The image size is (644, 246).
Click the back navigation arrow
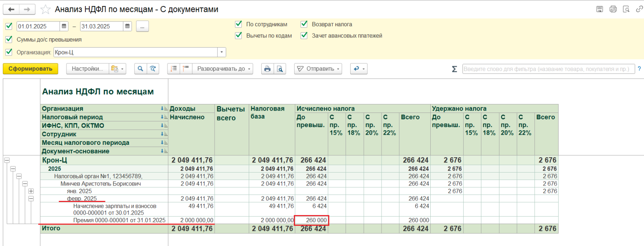[11, 9]
